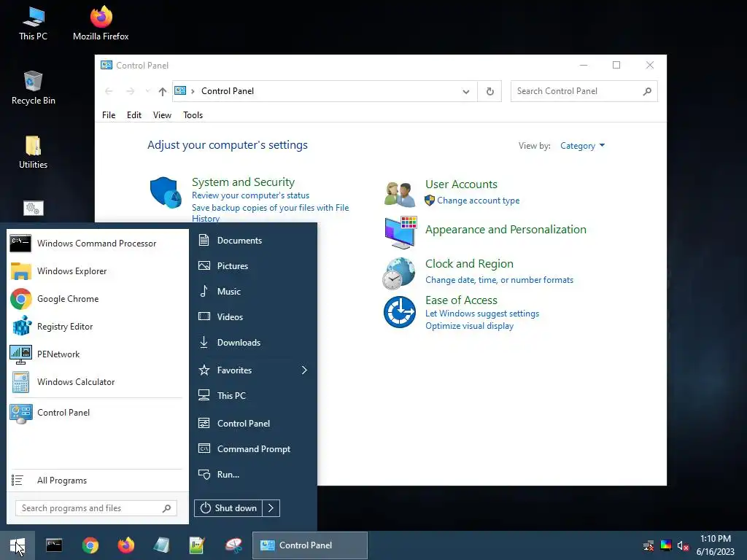The height and width of the screenshot is (560, 747).
Task: Open command prompt icon on taskbar
Action: pos(54,545)
